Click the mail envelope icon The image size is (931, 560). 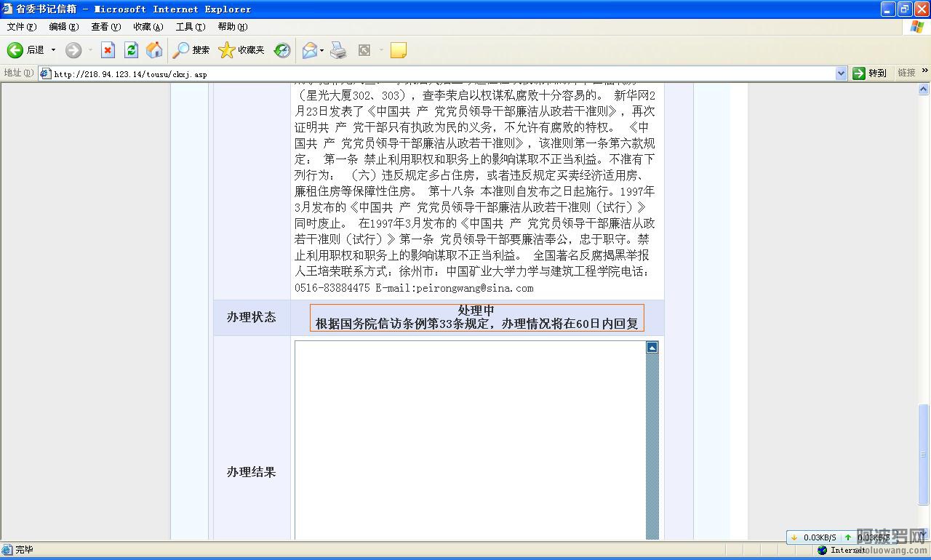click(x=309, y=50)
